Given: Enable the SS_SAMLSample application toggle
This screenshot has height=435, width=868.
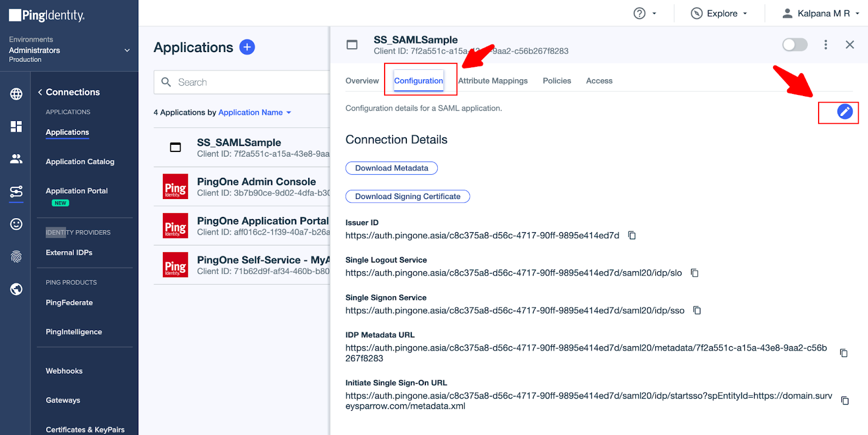Looking at the screenshot, I should pos(795,45).
